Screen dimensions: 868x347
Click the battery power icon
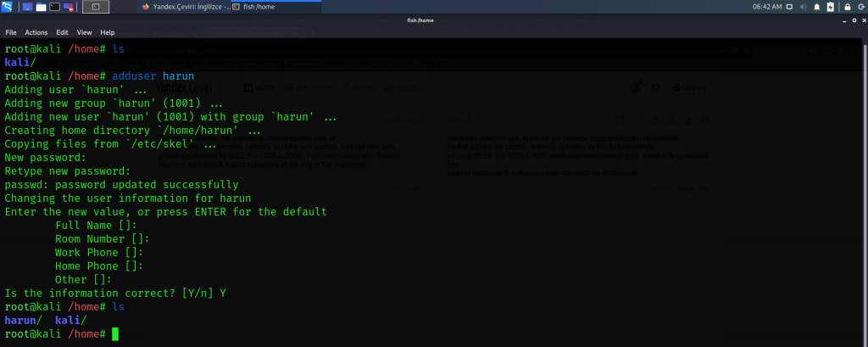tap(829, 7)
